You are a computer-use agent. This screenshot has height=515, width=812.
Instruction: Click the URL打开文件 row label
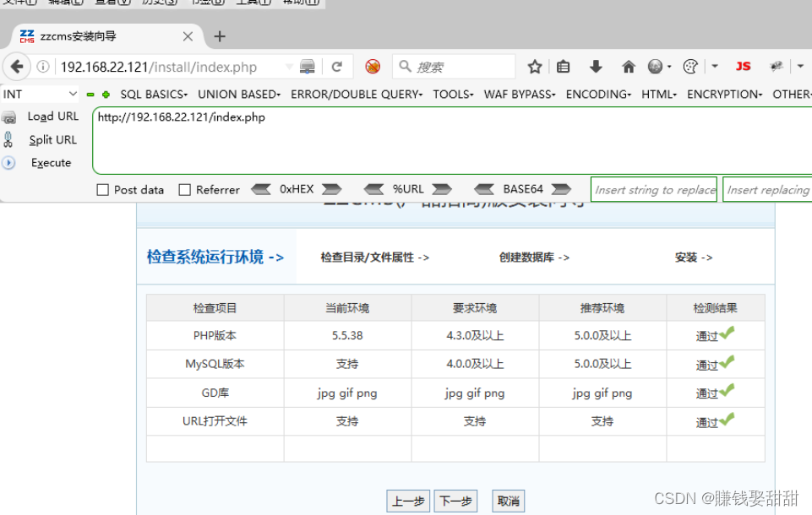pos(215,421)
